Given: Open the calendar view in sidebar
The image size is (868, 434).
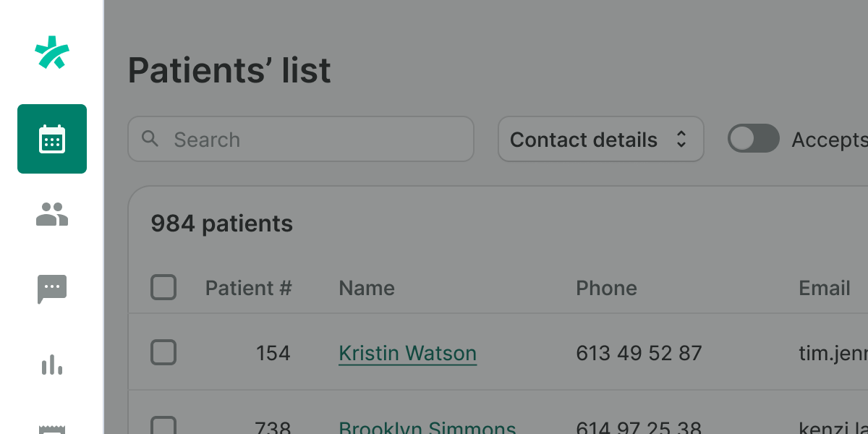Looking at the screenshot, I should [52, 139].
